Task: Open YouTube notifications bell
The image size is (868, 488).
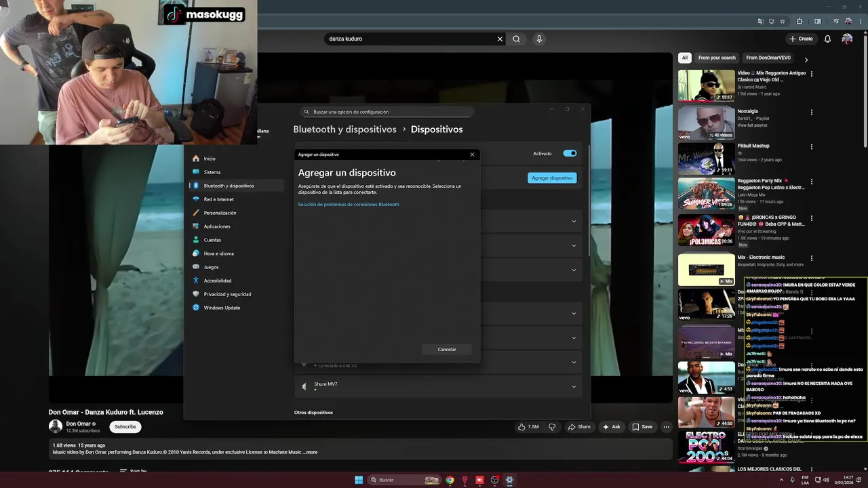Action: pyautogui.click(x=827, y=39)
